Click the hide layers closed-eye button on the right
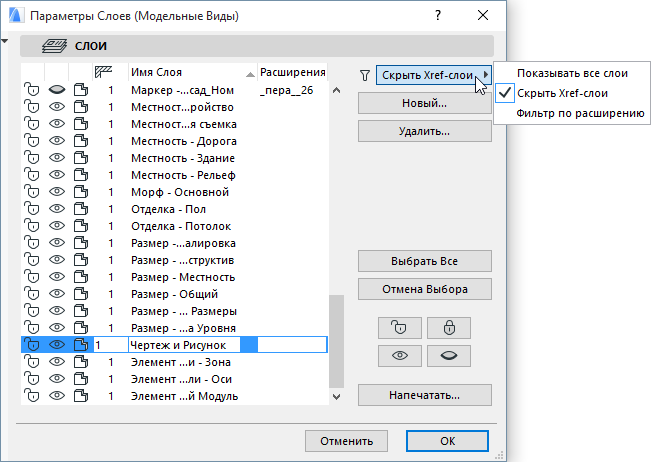Screen dimensions: 651x462 (x=448, y=354)
